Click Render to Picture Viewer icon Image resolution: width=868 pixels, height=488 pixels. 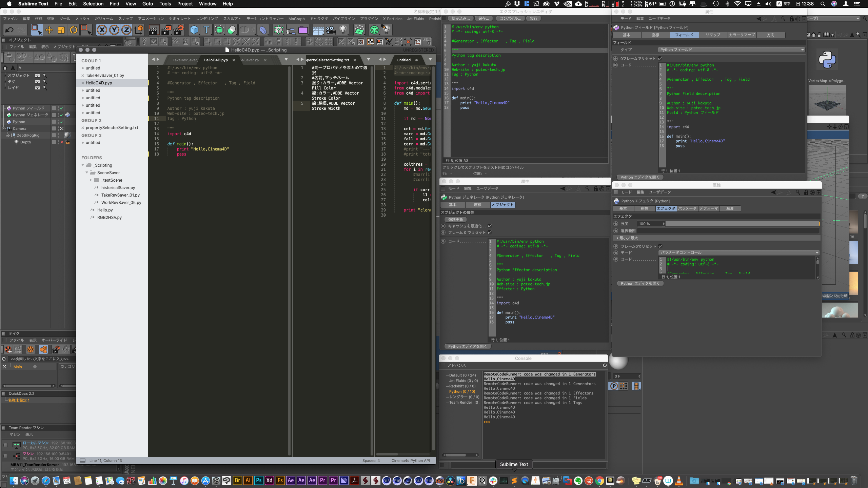pos(166,30)
